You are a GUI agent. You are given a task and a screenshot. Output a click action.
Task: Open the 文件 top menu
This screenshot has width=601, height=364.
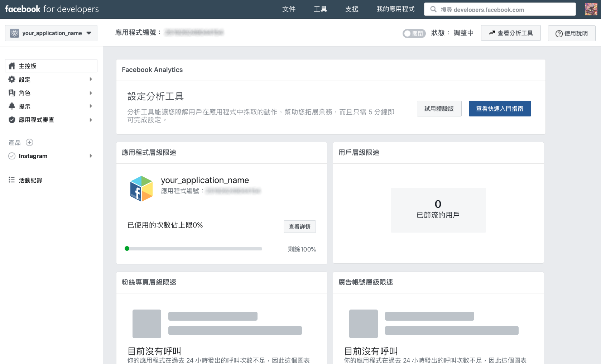(289, 9)
